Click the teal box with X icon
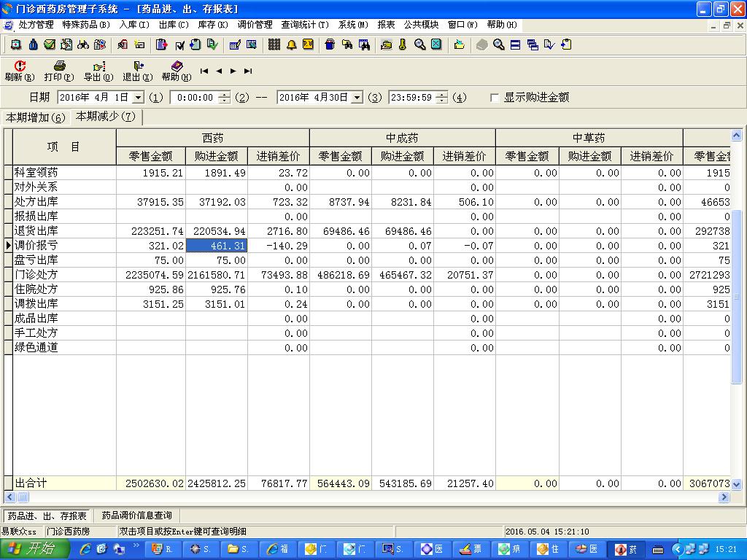 pos(436,44)
